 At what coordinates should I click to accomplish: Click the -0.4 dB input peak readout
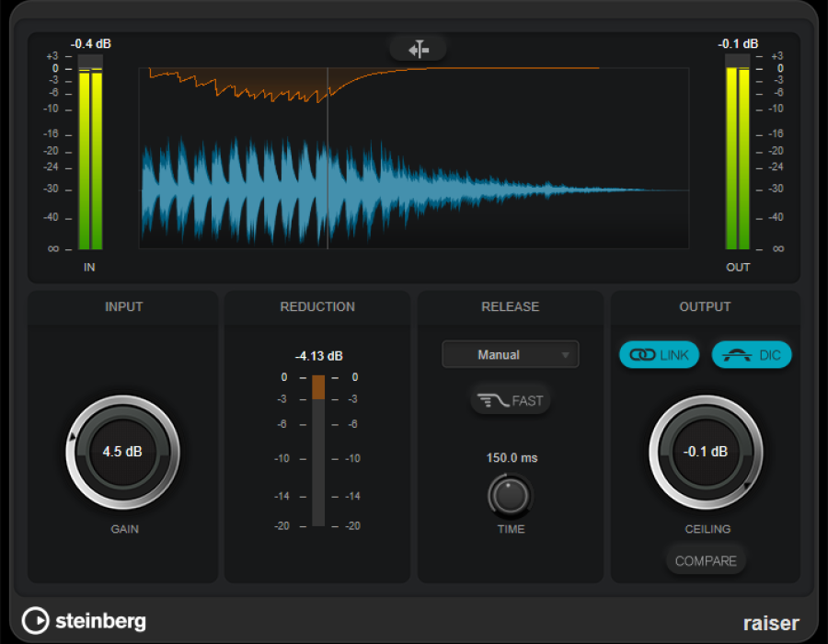pyautogui.click(x=91, y=44)
